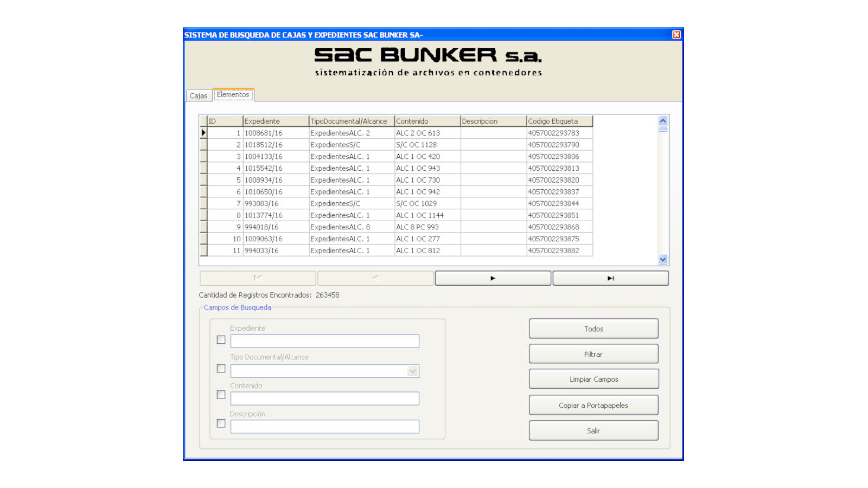Tick the Descripción filter checkbox
This screenshot has height=488, width=868.
(221, 423)
